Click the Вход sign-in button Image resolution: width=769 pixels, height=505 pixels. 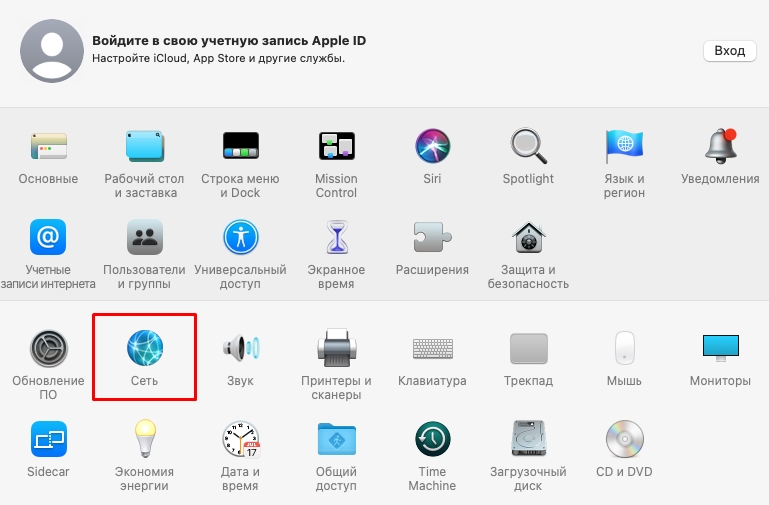[729, 50]
